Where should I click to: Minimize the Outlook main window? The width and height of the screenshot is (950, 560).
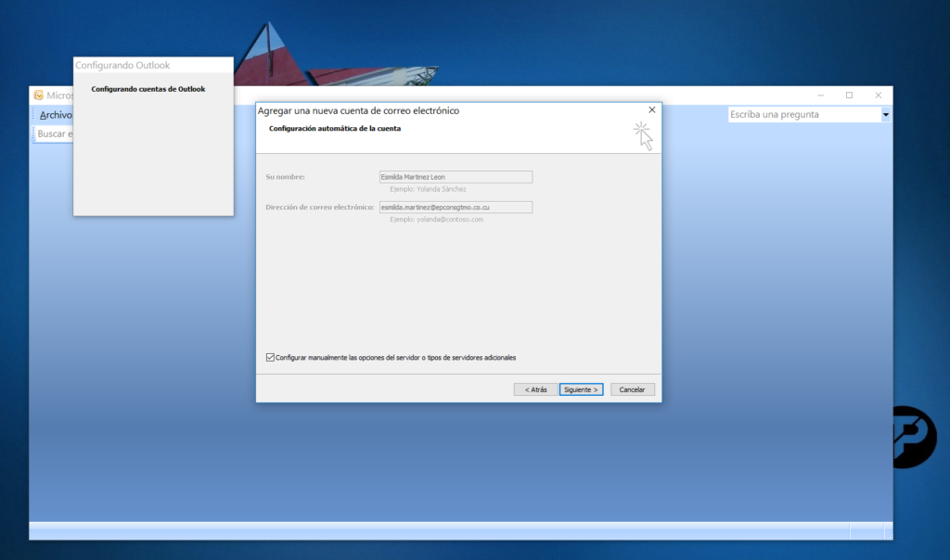[x=820, y=95]
